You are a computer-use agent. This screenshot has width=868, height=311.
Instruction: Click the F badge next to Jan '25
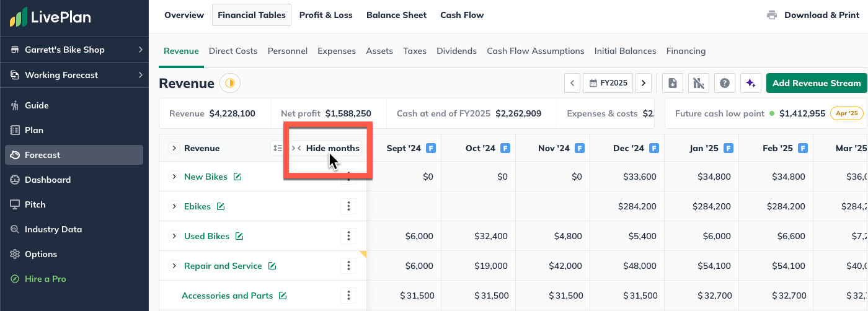click(728, 148)
